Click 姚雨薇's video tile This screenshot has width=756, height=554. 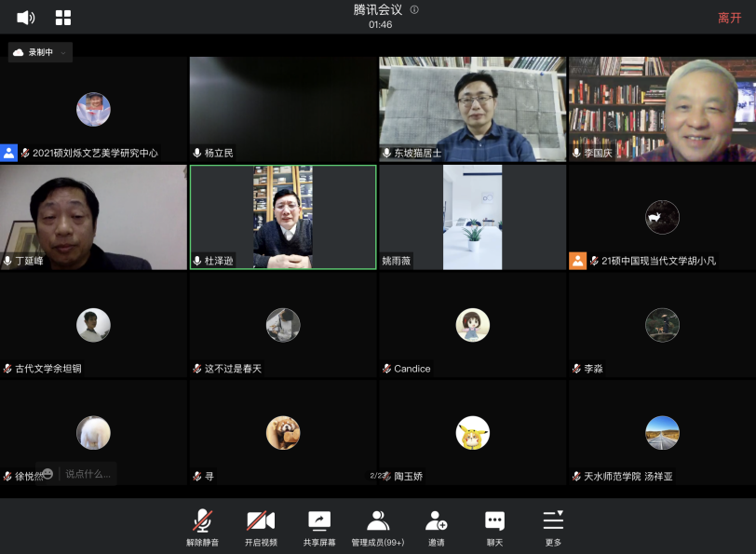pos(472,217)
